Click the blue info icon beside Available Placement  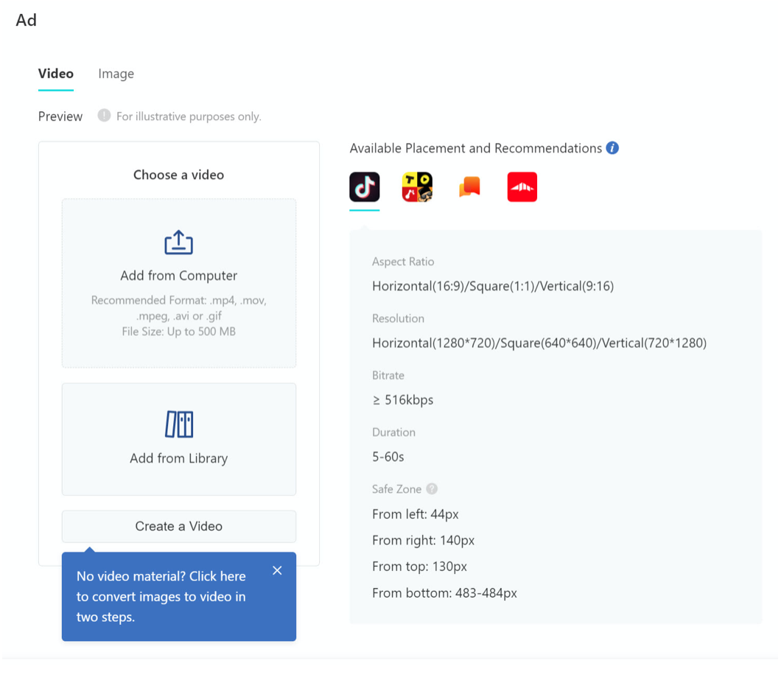pos(612,148)
